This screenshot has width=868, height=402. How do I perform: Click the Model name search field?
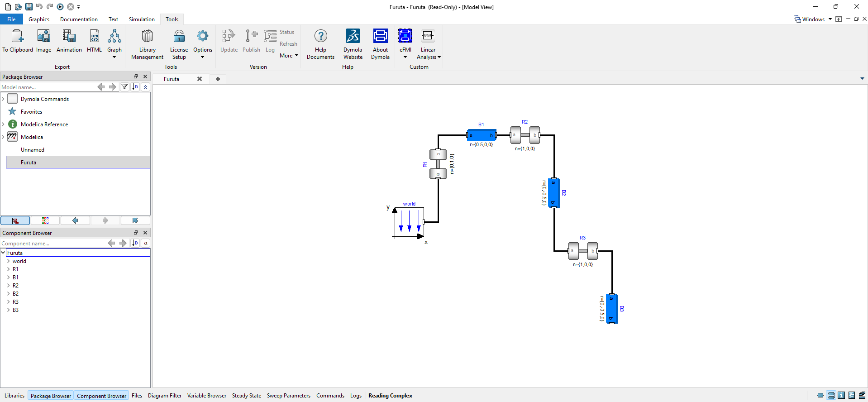tap(48, 87)
